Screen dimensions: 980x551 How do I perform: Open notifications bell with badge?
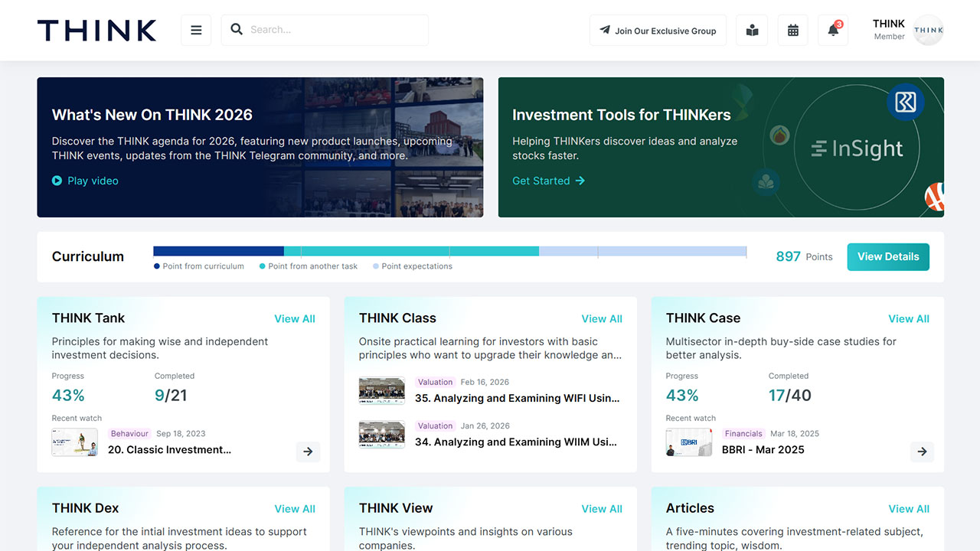tap(833, 31)
